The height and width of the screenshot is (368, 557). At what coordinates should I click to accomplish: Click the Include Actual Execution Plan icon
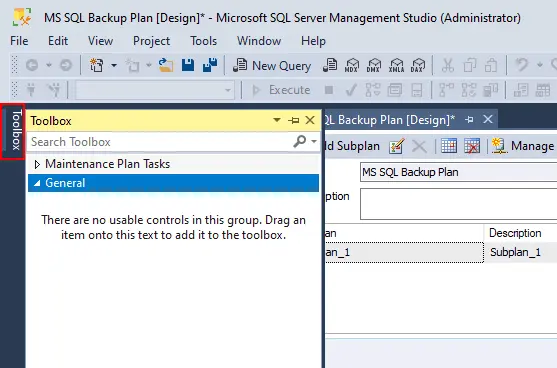click(x=446, y=90)
